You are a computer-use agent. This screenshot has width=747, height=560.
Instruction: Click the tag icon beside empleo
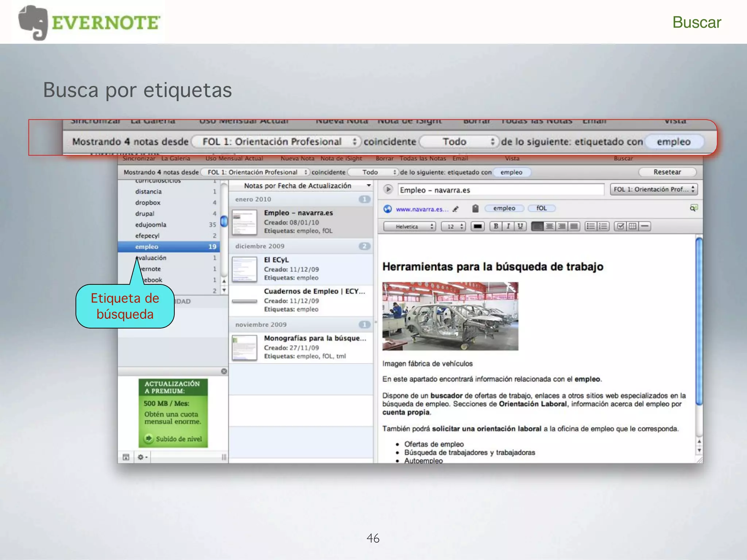pyautogui.click(x=475, y=208)
